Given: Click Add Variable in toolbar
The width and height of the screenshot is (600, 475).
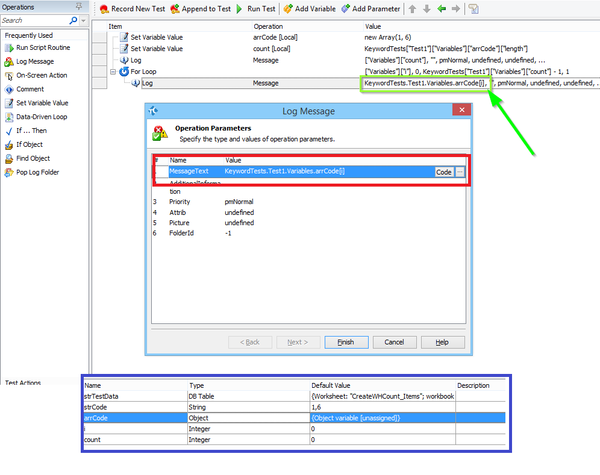Looking at the screenshot, I should pyautogui.click(x=310, y=9).
